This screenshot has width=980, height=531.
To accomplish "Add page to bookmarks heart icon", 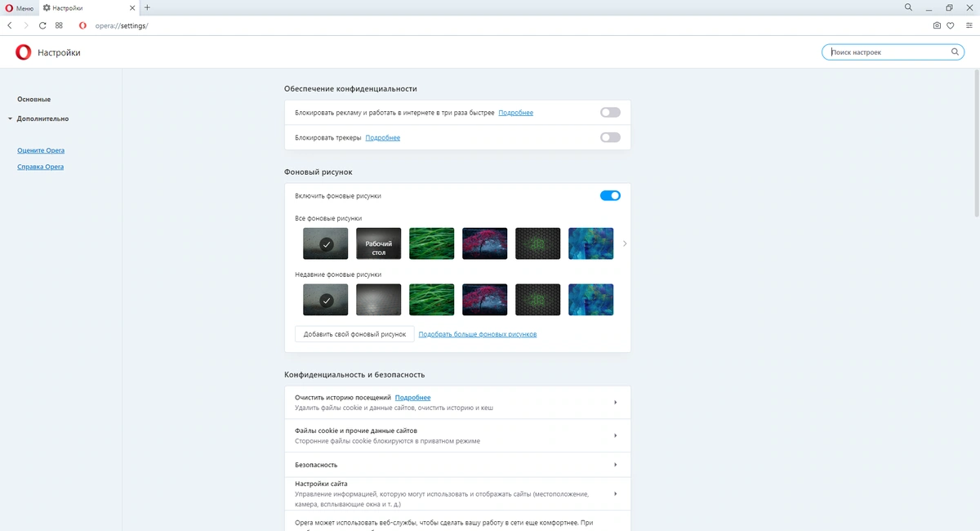I will (950, 25).
